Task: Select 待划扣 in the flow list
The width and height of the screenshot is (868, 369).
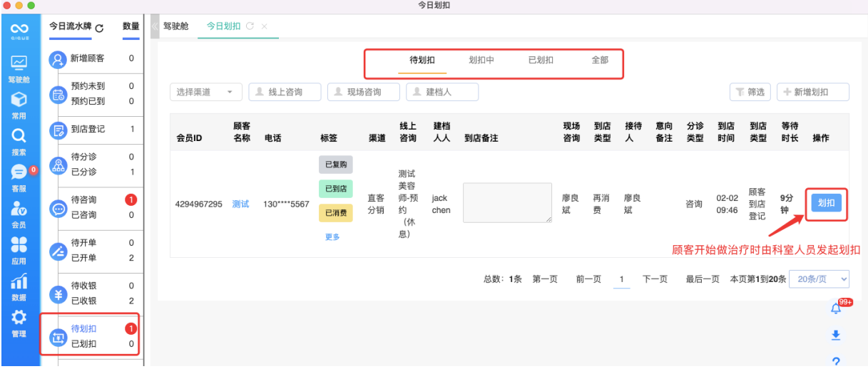Action: [x=84, y=329]
